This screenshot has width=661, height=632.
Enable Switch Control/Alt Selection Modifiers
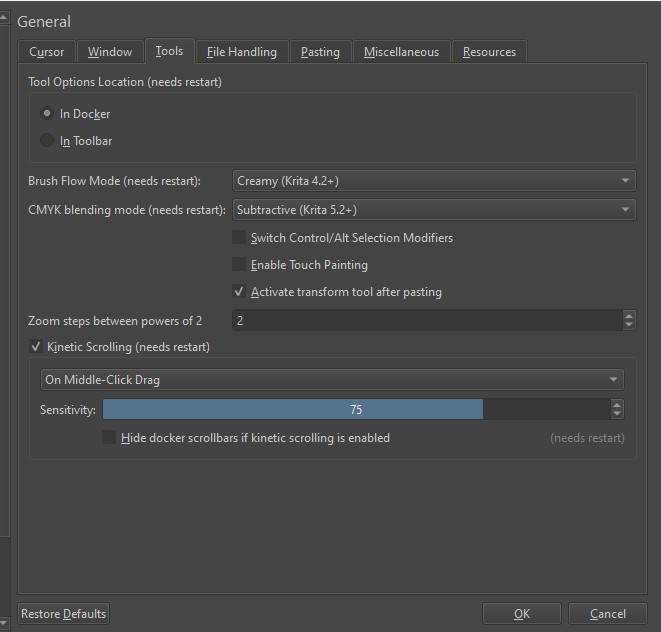pos(239,238)
